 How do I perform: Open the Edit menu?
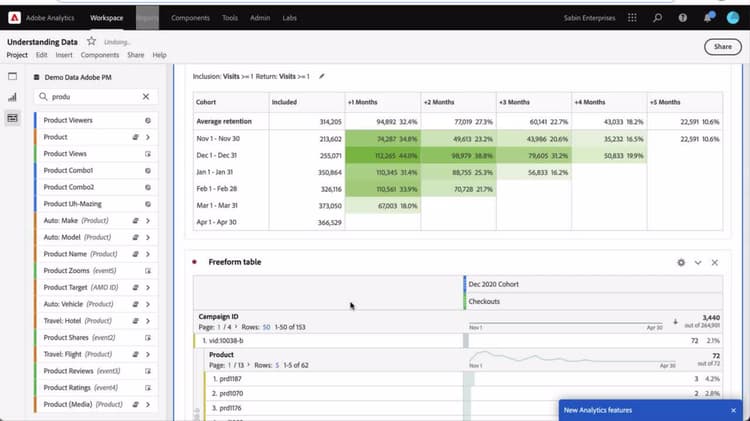pyautogui.click(x=42, y=55)
